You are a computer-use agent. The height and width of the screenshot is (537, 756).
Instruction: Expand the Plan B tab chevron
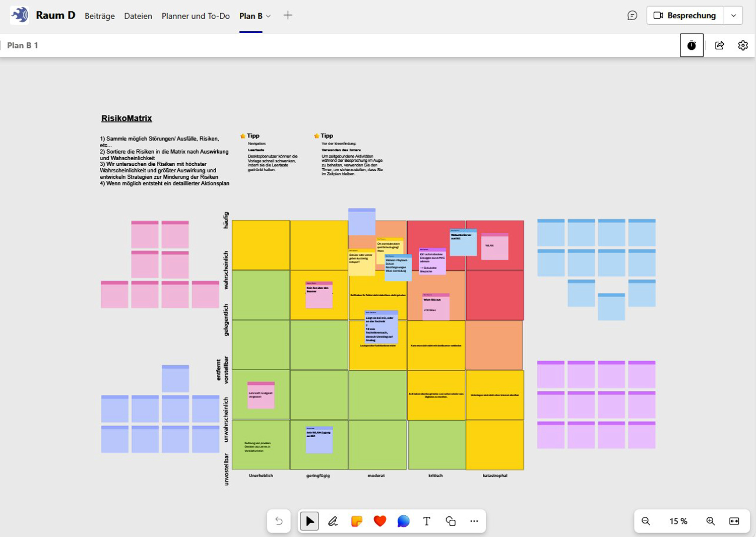pyautogui.click(x=269, y=16)
